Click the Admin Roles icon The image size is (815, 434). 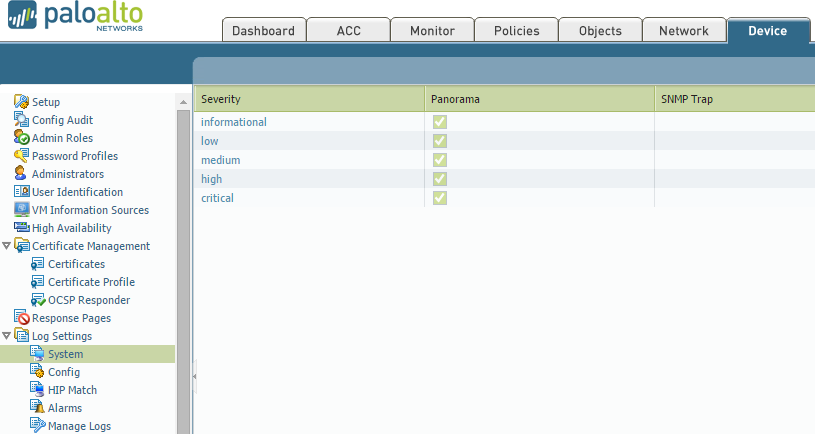(22, 138)
